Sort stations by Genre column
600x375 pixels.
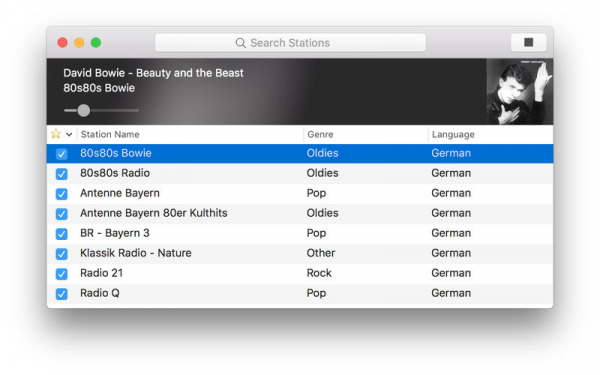coord(366,134)
